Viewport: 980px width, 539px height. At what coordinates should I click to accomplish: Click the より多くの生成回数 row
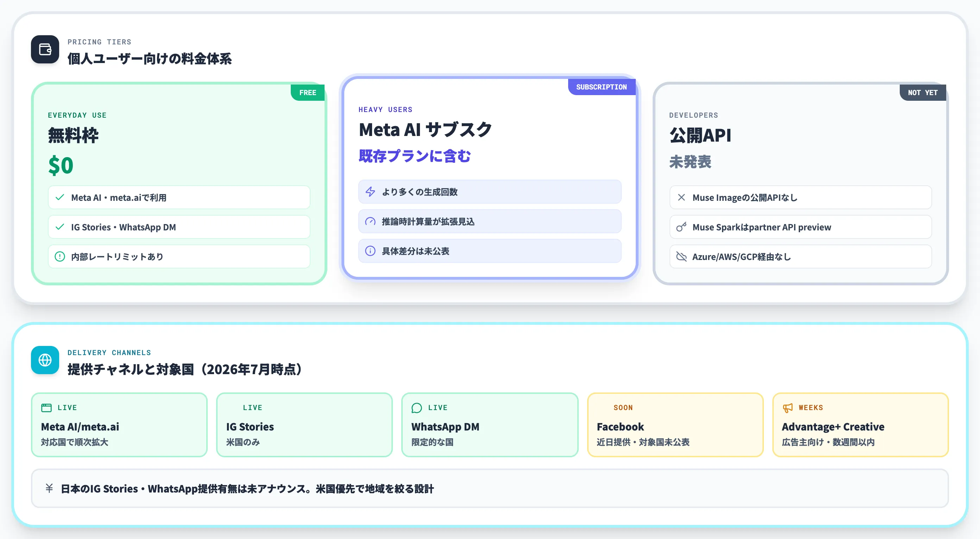point(490,192)
